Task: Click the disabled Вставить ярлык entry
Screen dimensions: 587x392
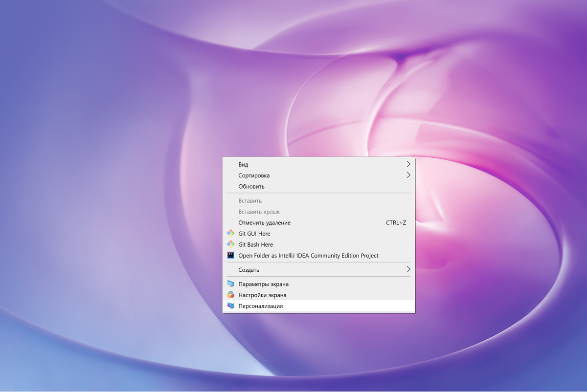Action: coord(319,212)
